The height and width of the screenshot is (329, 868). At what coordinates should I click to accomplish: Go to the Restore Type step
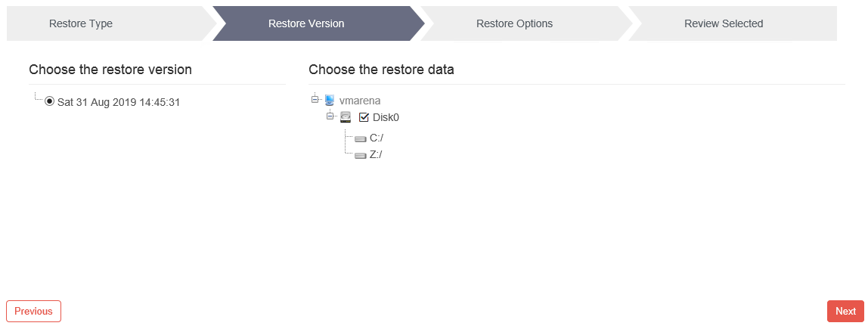click(x=81, y=23)
